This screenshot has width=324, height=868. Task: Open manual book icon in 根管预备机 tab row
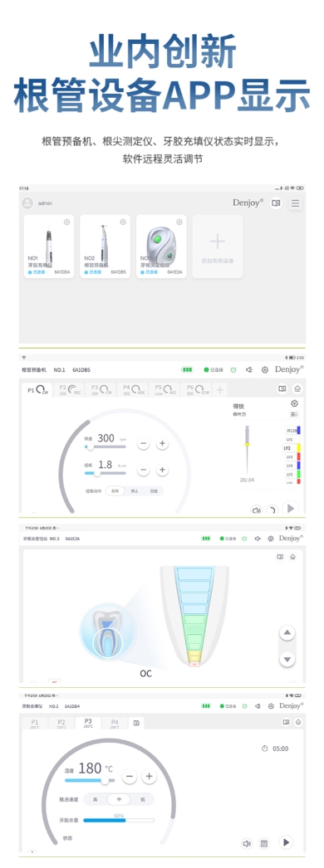click(282, 389)
